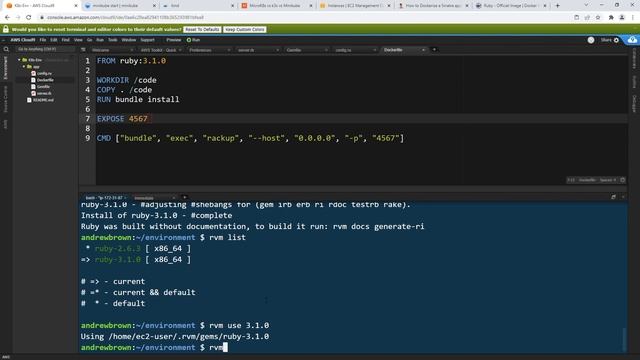Click the blue cloud deploy icon

632,40
